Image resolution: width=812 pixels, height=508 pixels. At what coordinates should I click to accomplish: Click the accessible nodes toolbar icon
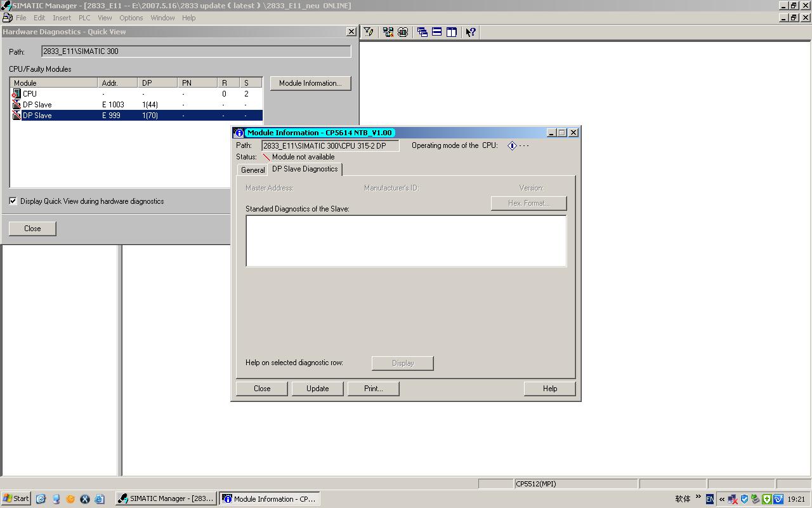coord(388,32)
